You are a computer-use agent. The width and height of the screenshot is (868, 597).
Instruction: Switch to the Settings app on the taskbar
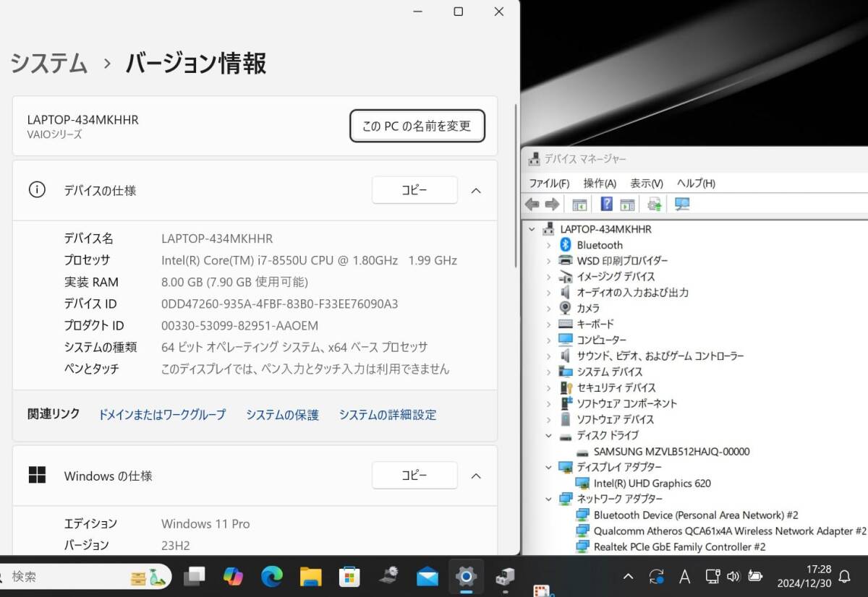[x=465, y=576]
